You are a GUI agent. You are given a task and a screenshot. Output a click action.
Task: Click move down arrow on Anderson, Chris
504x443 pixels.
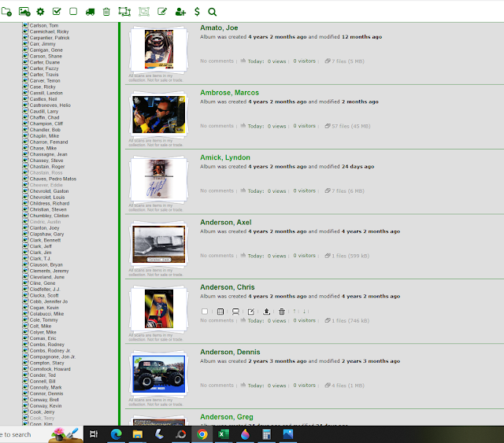coord(304,312)
